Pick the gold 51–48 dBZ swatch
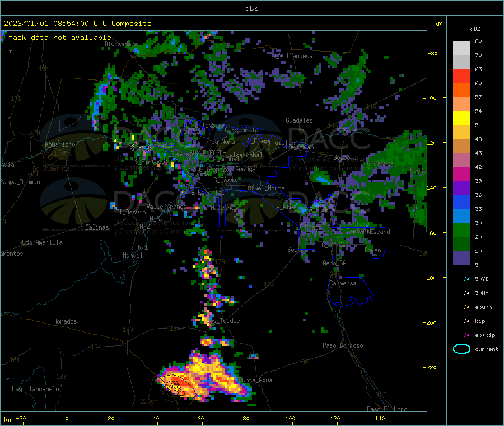504x426 pixels. 461,132
